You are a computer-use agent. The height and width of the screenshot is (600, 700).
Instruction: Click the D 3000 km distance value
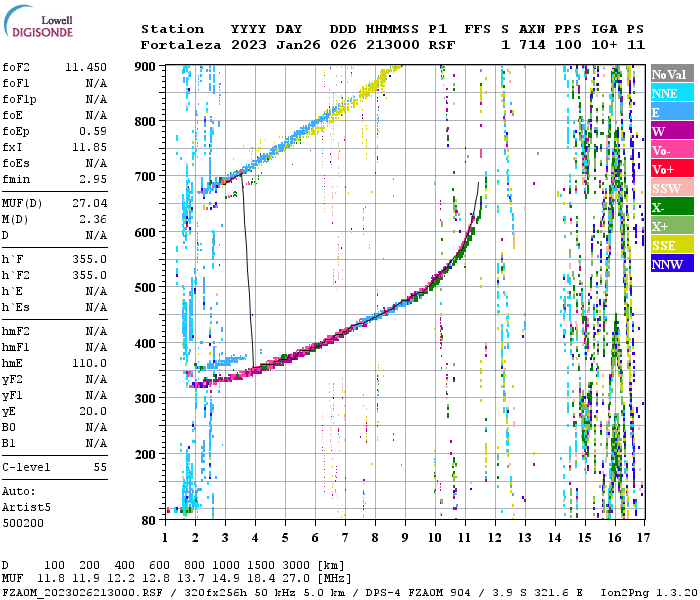pyautogui.click(x=296, y=566)
